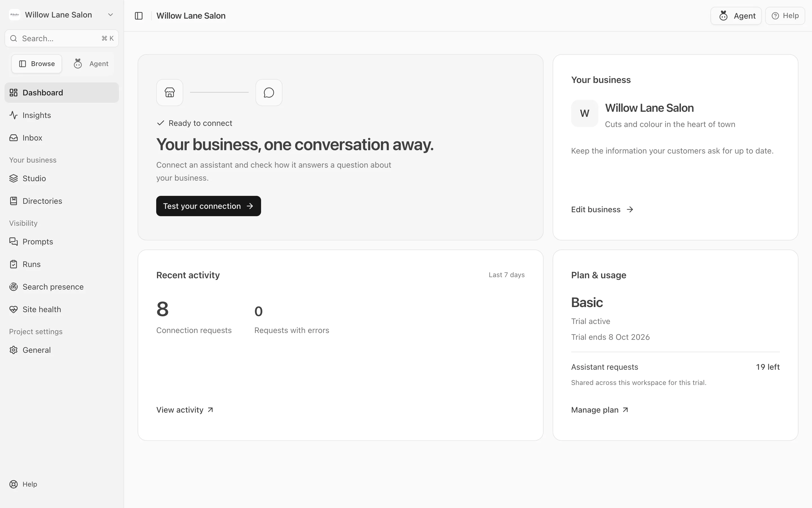Click the Willow Lane Salon workspace logo
Viewport: 812px width, 508px height.
14,15
